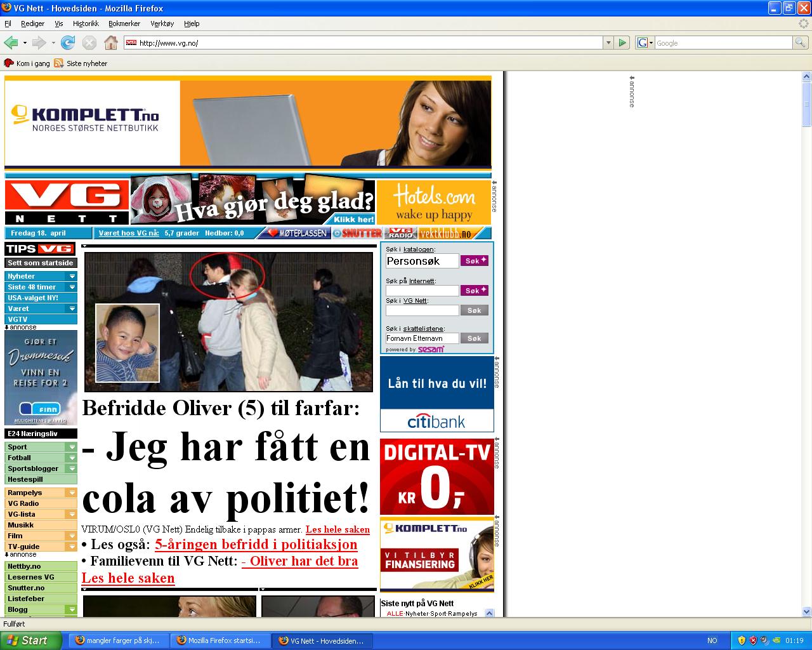812x650 pixels.
Task: Open the Siste nyheter RSS feed bookmark
Action: [81, 63]
